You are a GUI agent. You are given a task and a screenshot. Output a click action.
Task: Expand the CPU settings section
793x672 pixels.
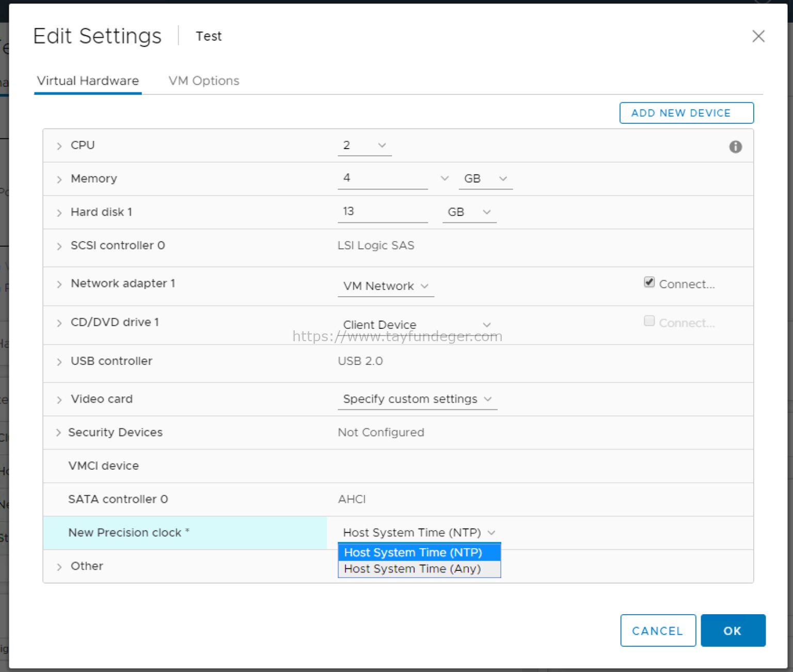[59, 146]
